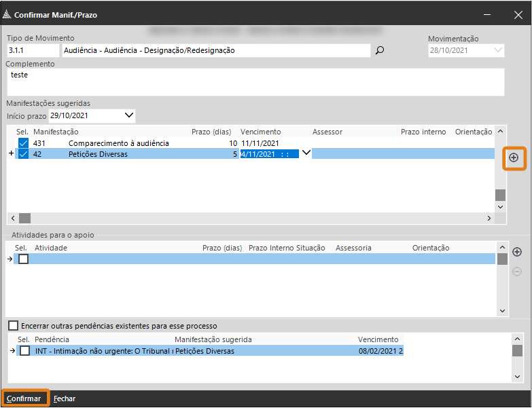Image resolution: width=532 pixels, height=408 pixels.
Task: Open the Início prazo date dropdown
Action: 129,115
